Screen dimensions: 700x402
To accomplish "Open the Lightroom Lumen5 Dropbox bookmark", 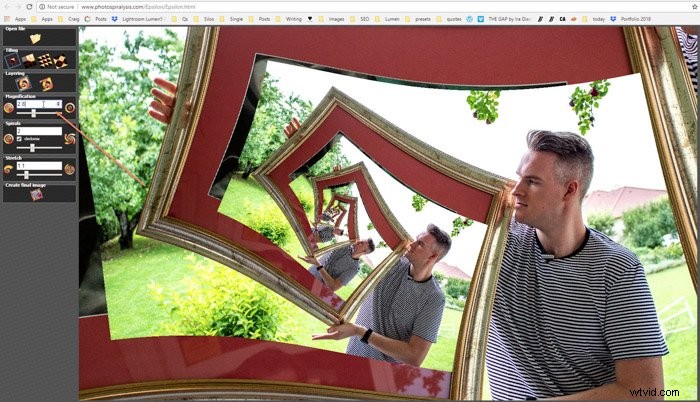I will 138,19.
